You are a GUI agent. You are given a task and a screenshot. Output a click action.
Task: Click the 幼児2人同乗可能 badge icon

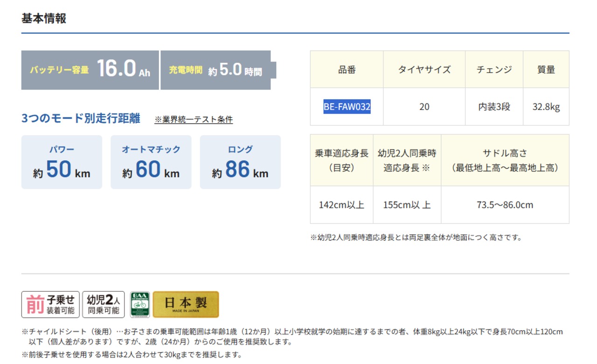[x=103, y=304]
